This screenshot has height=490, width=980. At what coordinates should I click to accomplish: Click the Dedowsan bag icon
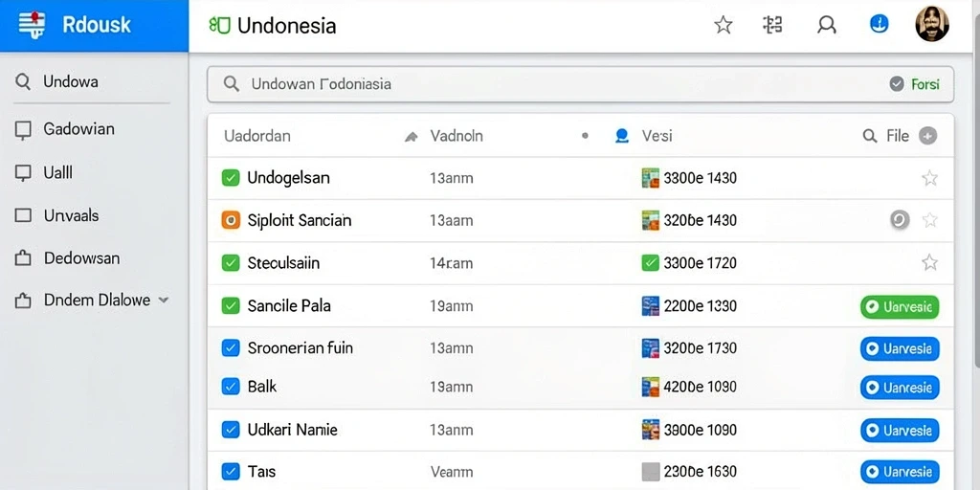tap(23, 258)
